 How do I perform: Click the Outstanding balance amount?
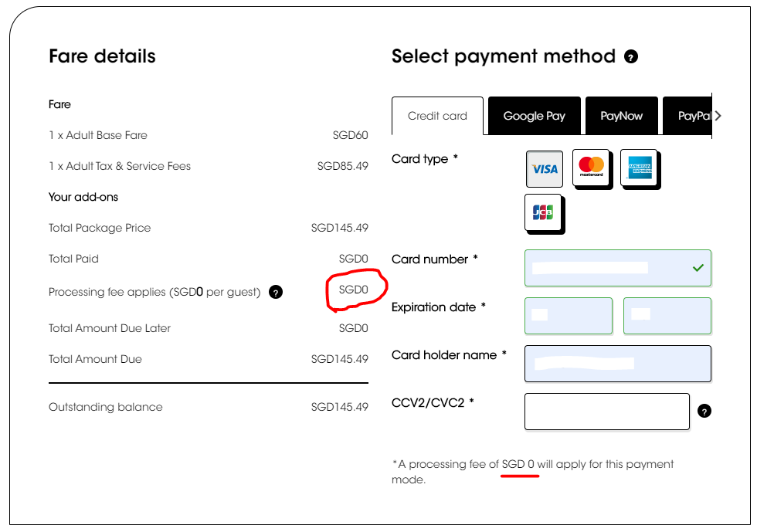pyautogui.click(x=339, y=407)
